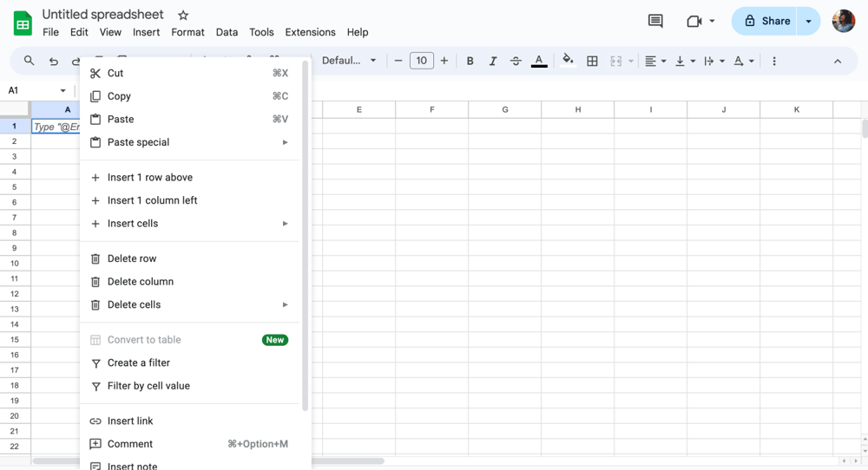Click the Share button

[x=766, y=21]
